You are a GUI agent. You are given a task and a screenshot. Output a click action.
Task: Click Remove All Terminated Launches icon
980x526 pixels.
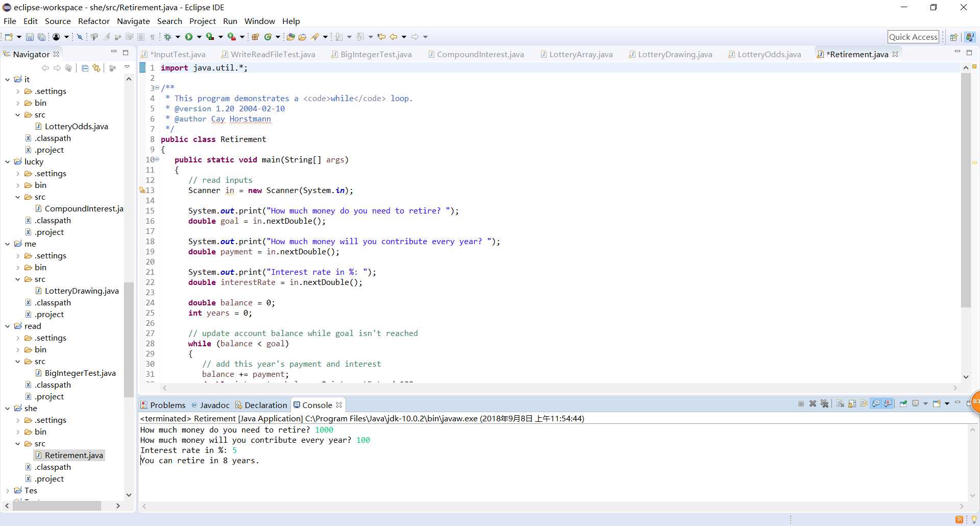[x=824, y=403]
